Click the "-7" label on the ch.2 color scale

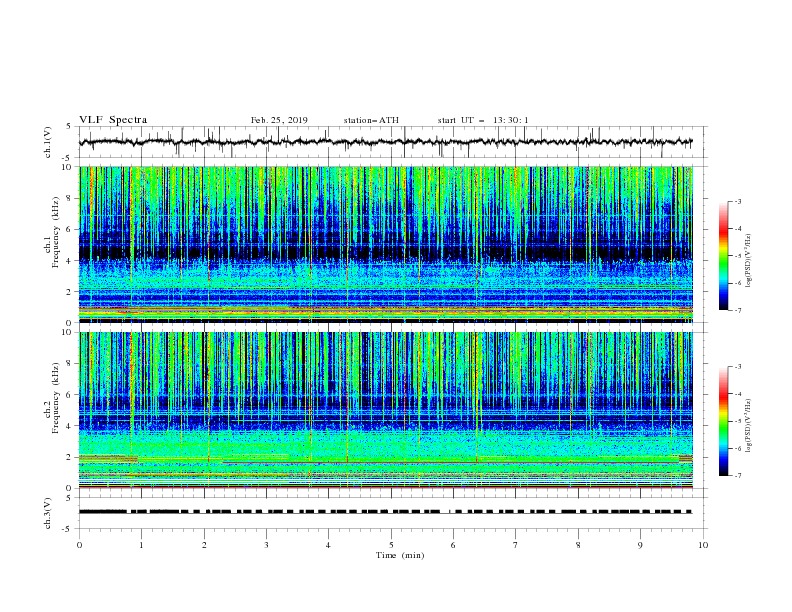738,476
